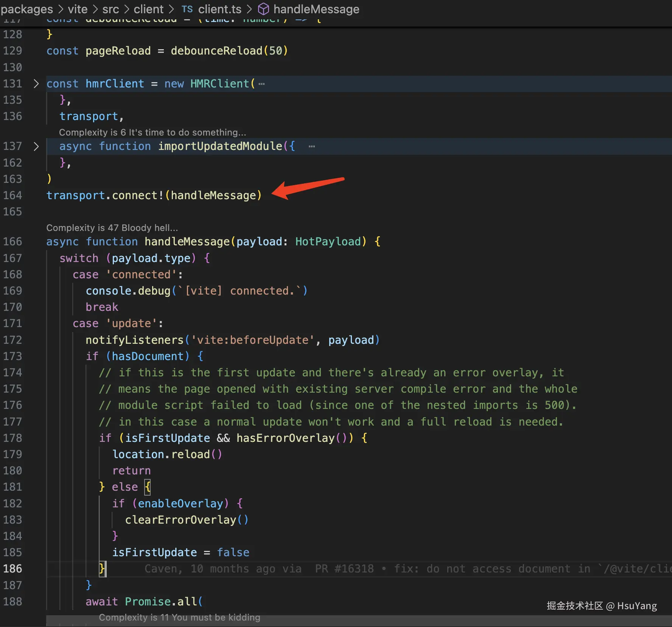Click the TS file icon in breadcrumb
Screen dimensions: 672x627
click(187, 9)
